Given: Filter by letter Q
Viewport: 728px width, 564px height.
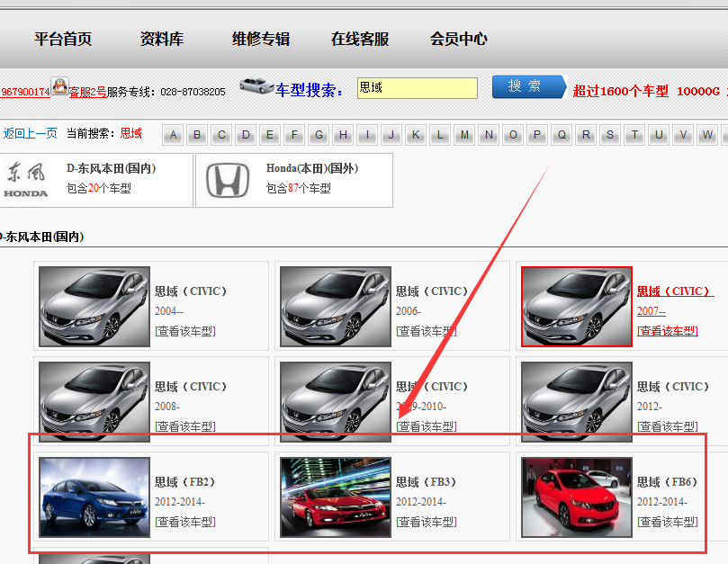Looking at the screenshot, I should (x=562, y=135).
